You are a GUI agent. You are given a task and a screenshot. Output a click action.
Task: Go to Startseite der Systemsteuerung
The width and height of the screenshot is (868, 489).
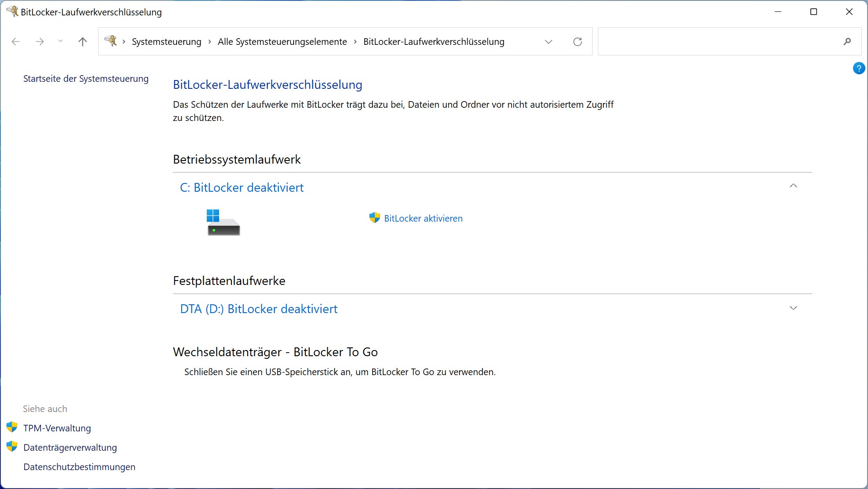85,78
